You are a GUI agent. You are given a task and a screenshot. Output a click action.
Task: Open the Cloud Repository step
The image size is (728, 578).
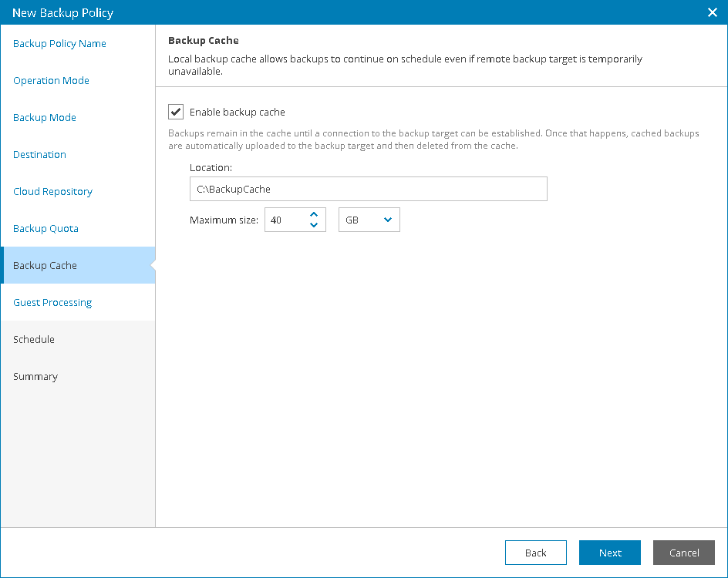(52, 192)
